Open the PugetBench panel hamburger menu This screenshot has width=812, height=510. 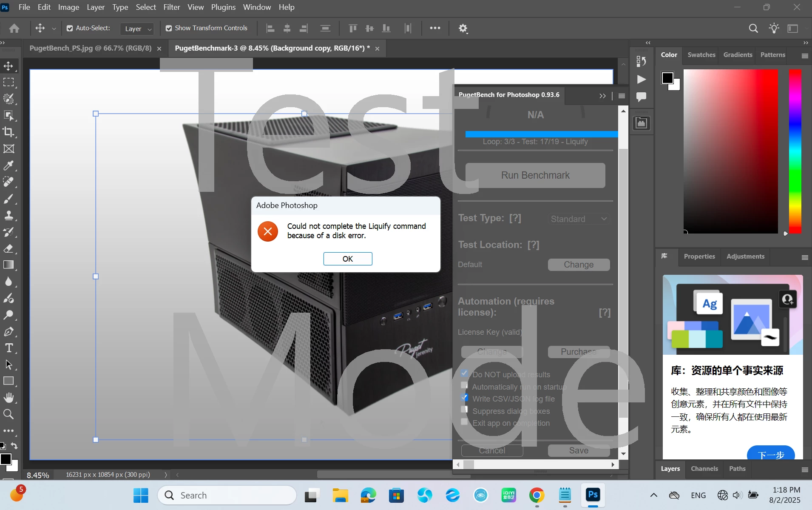622,96
